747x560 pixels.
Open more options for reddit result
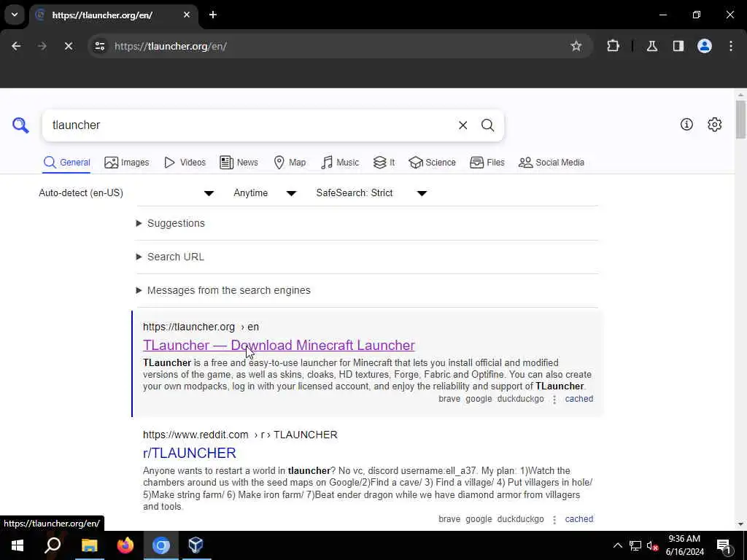554,519
